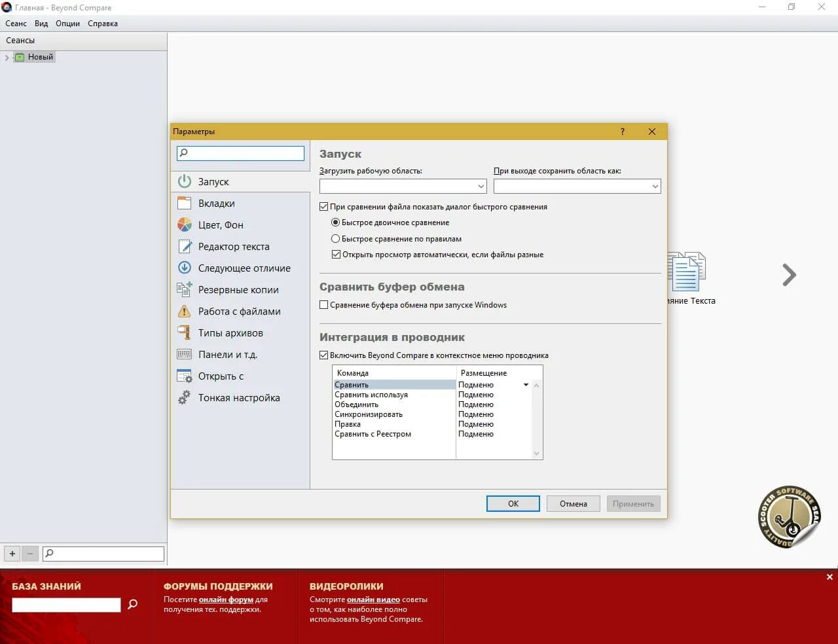Click the БАЗА ЗНАНИЙ search input

66,605
